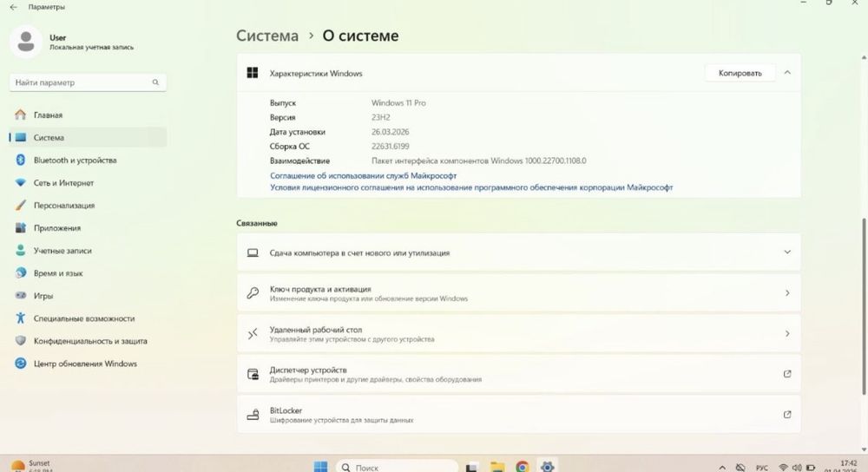This screenshot has width=868, height=472.
Task: Click the laptop icon for Сдача компьютера
Action: click(x=253, y=252)
